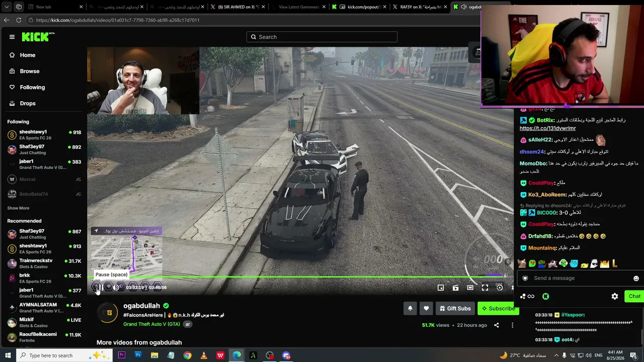
Task: Open the Windows Start menu
Action: click(8, 355)
